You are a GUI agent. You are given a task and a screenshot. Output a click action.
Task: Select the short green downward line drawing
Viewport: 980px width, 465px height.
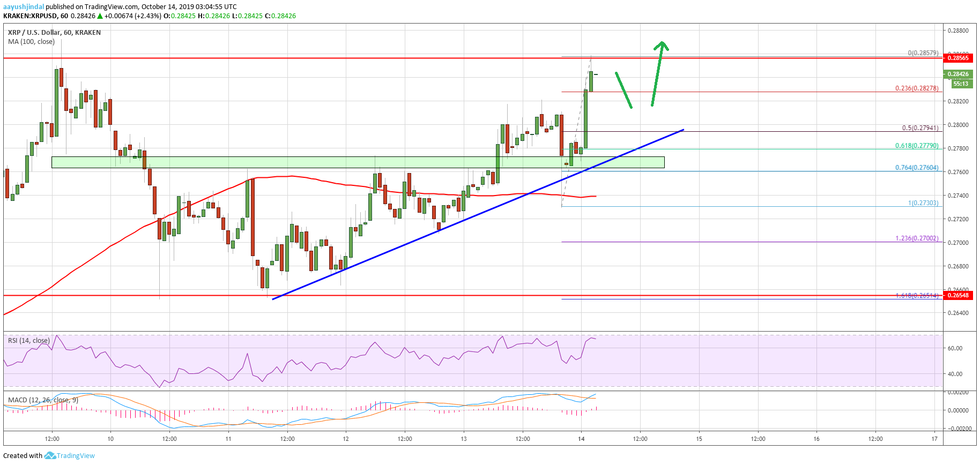[x=623, y=90]
